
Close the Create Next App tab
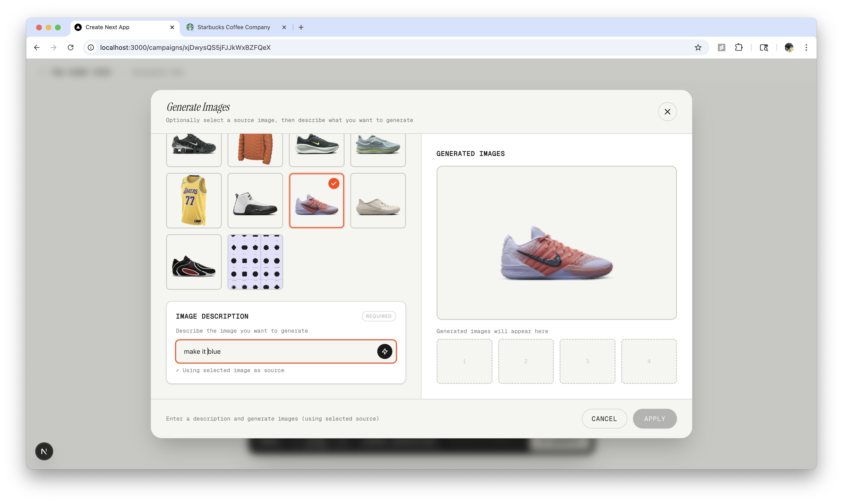(172, 27)
